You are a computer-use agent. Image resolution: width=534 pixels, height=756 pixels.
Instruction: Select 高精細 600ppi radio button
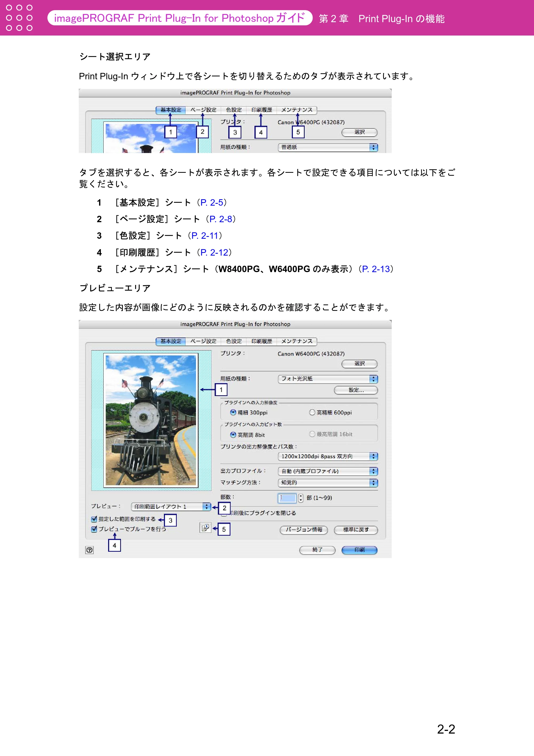click(x=312, y=412)
